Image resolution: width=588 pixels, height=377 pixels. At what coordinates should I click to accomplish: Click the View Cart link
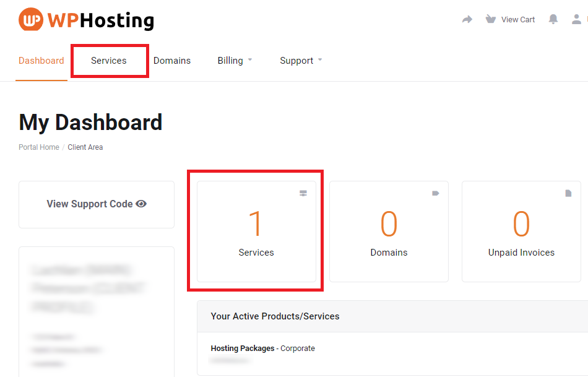518,20
